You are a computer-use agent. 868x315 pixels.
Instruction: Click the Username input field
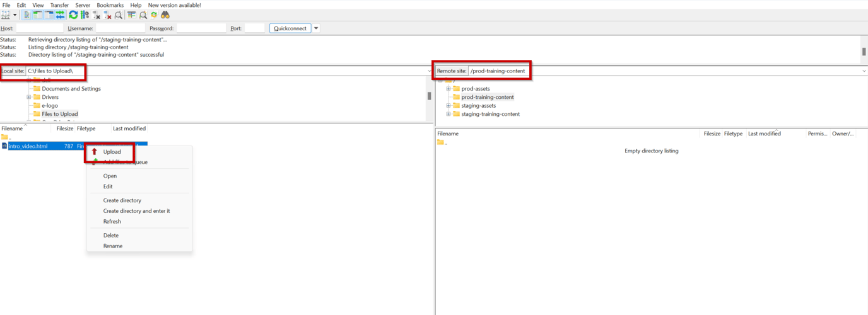coord(120,28)
